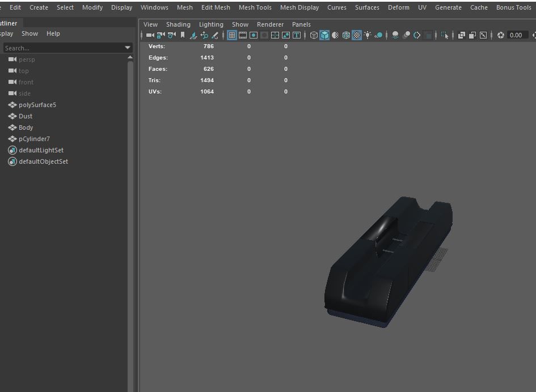This screenshot has width=536, height=392.
Task: Toggle Screen Space Ambient Occlusion icon
Action: (395, 35)
